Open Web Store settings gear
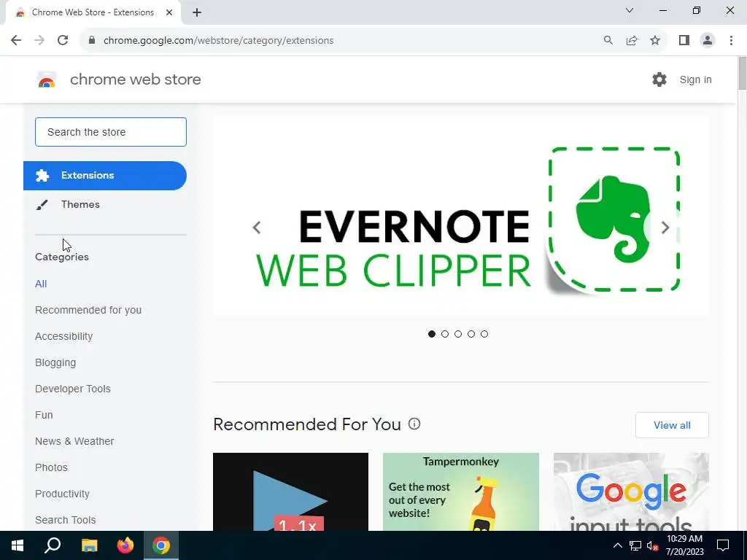The width and height of the screenshot is (747, 560). (659, 79)
